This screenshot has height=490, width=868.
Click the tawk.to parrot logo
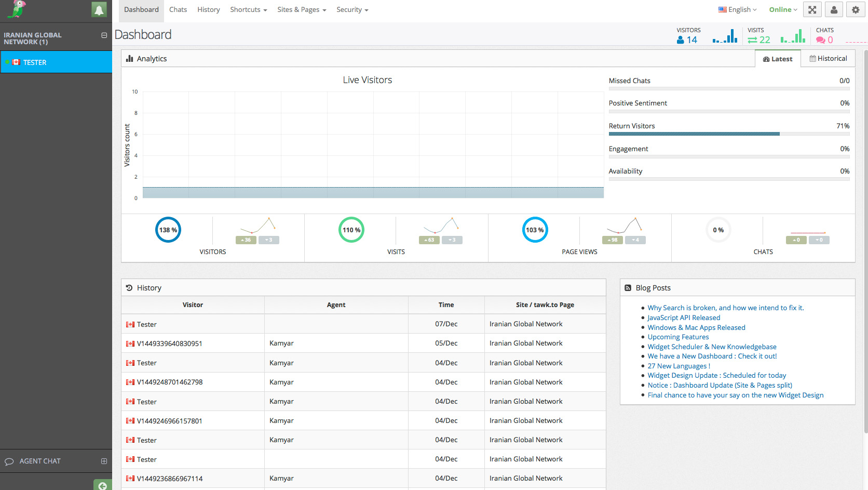click(x=17, y=9)
